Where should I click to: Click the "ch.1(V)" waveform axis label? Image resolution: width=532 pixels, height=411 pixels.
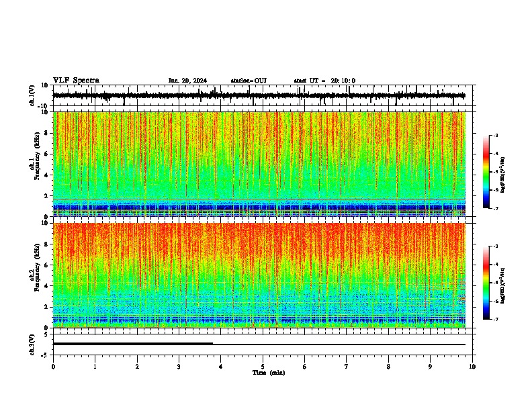32,95
